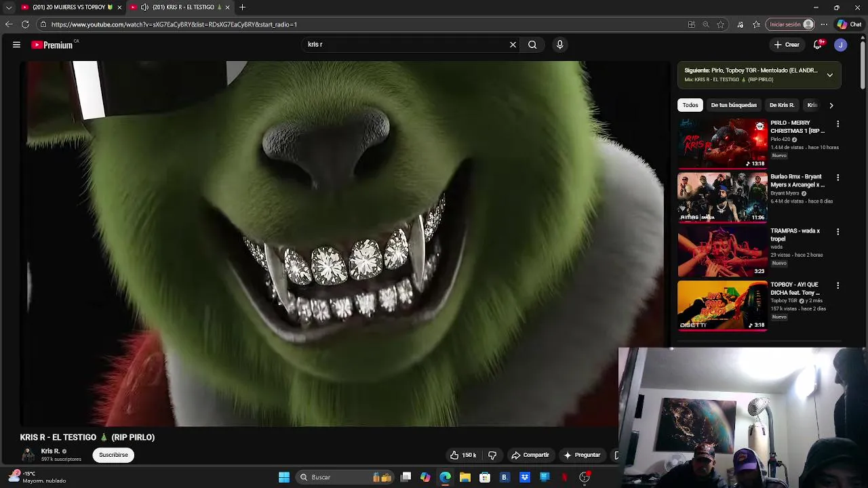
Task: Click the Compartir share button
Action: click(x=530, y=455)
